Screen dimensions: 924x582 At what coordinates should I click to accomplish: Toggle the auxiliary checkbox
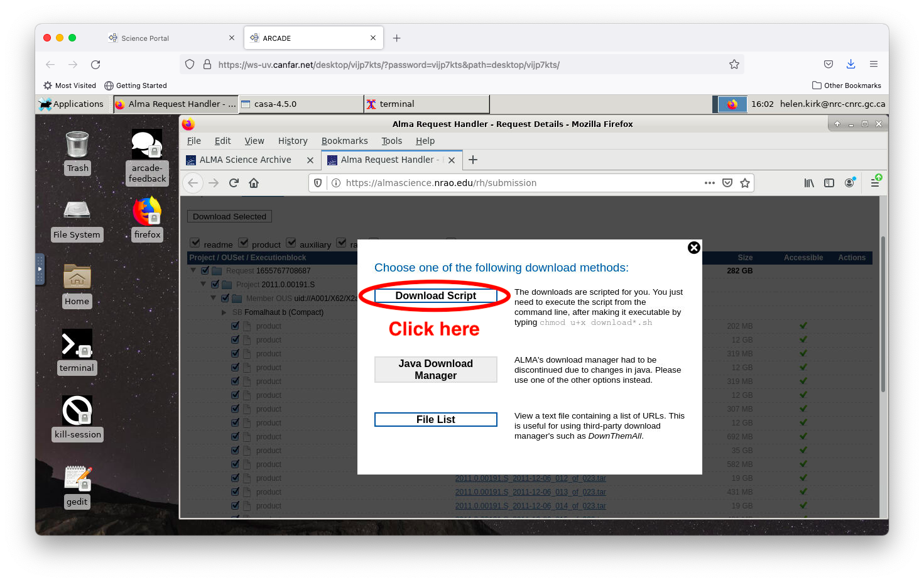[x=291, y=243]
